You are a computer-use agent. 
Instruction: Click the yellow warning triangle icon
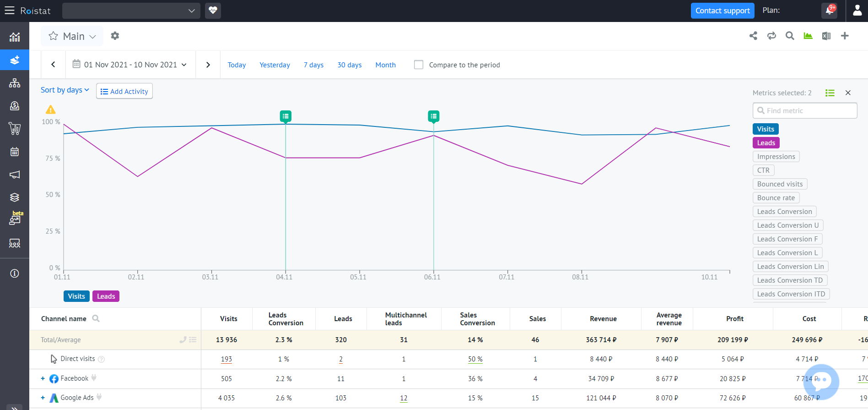click(50, 109)
